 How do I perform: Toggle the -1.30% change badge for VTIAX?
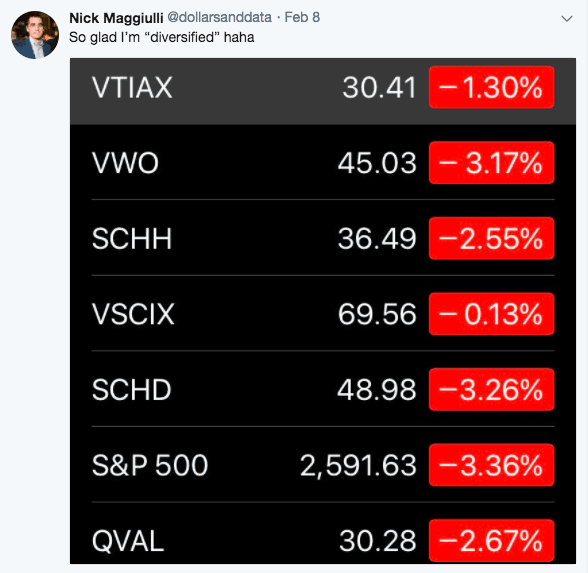pos(492,87)
